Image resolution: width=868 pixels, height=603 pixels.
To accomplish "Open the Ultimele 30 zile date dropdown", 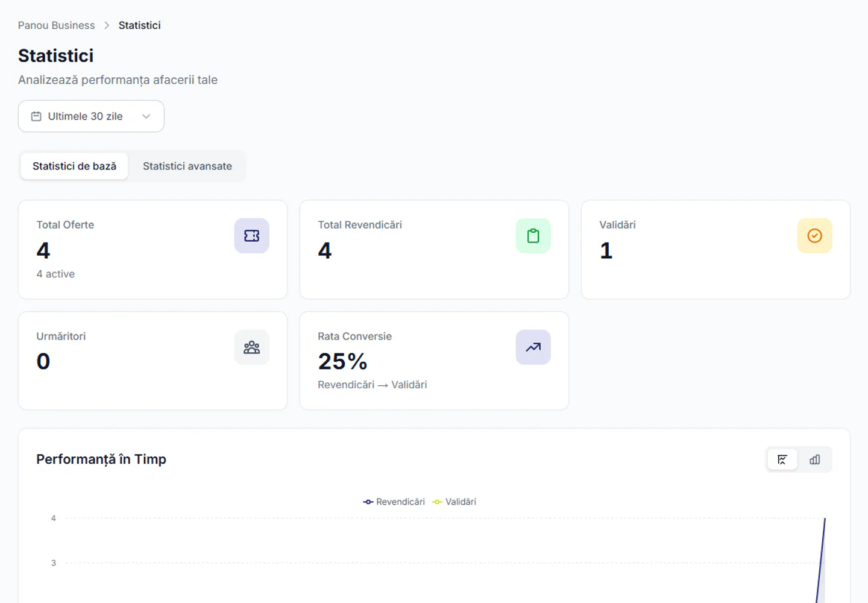I will click(91, 116).
